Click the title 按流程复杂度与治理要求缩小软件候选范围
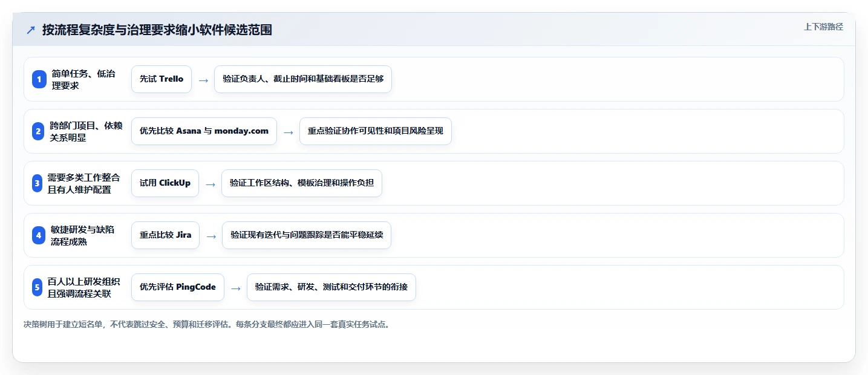Viewport: 868px width, 375px height. pos(157,30)
